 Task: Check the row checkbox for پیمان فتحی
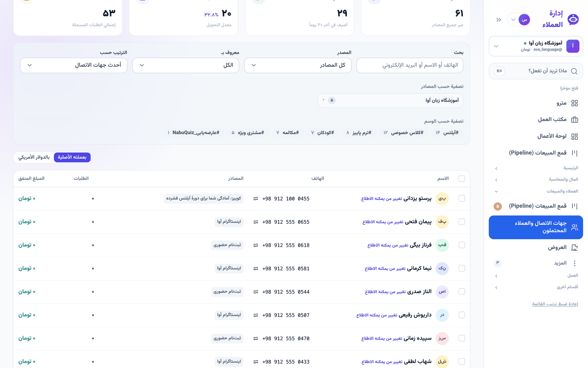coord(462,222)
